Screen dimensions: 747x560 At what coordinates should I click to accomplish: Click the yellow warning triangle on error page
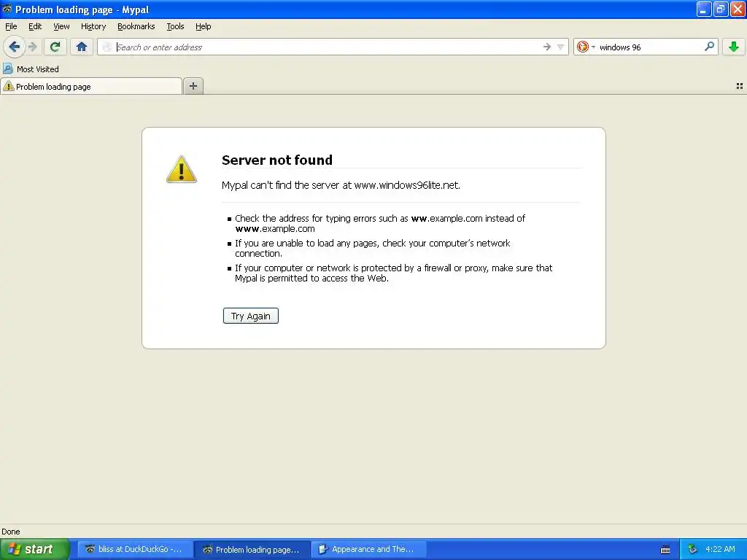pos(181,169)
